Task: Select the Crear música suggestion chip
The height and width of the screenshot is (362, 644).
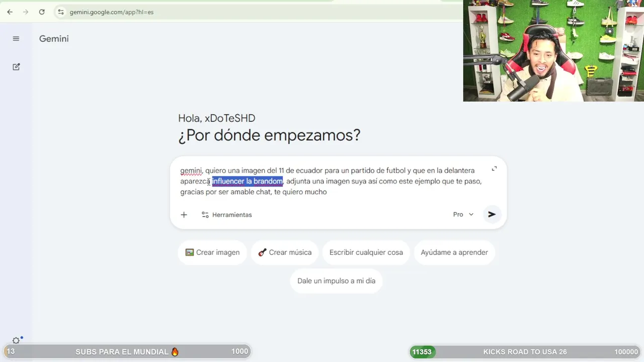Action: tap(285, 252)
